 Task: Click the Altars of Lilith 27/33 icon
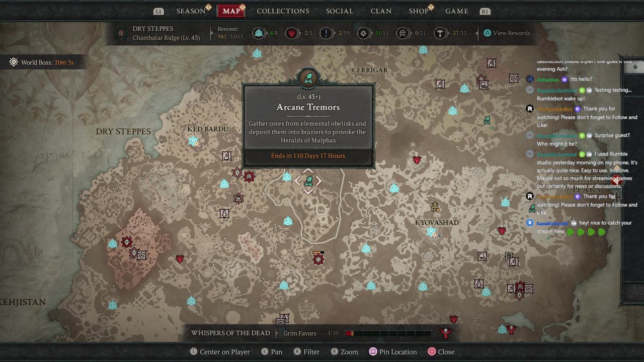coord(441,33)
